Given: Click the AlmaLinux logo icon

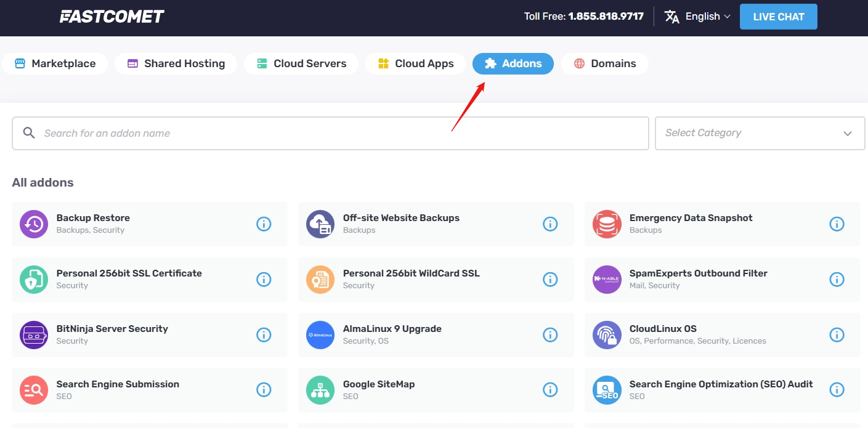Looking at the screenshot, I should 320,335.
